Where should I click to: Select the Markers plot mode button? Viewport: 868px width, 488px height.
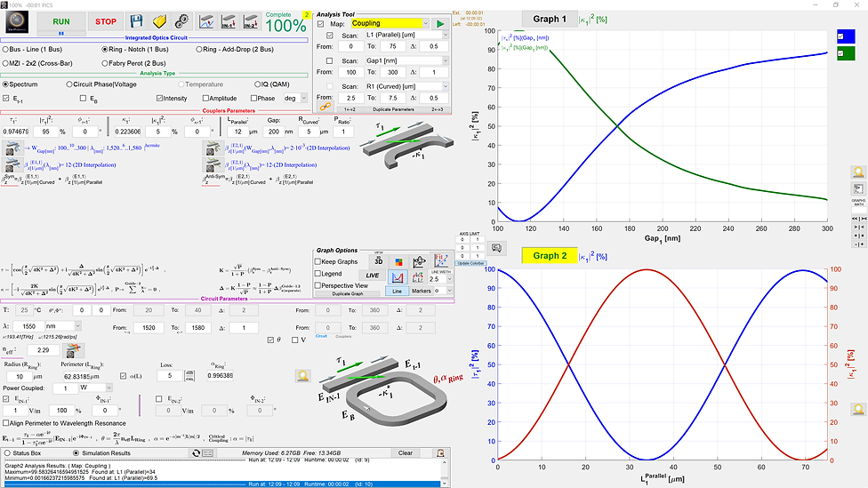coord(421,291)
